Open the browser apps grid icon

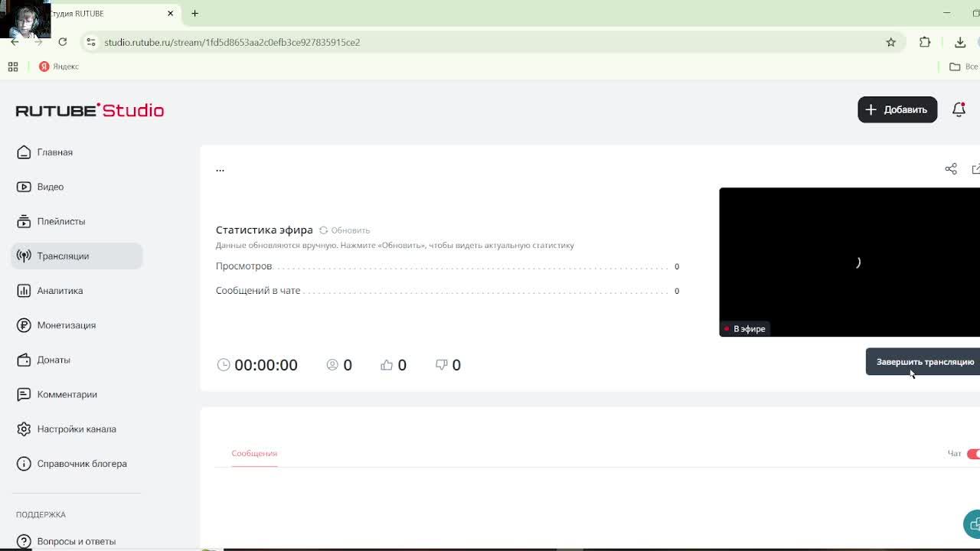[13, 67]
